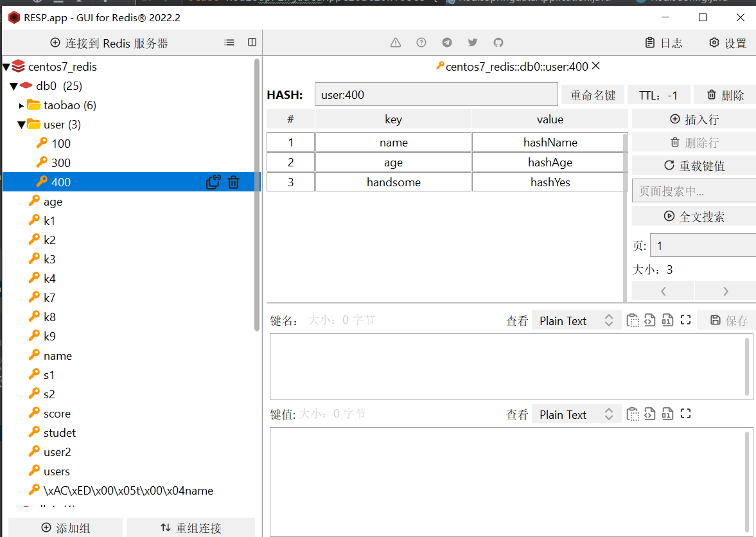Collapse the db0 database node
Image resolution: width=756 pixels, height=537 pixels.
(x=14, y=86)
